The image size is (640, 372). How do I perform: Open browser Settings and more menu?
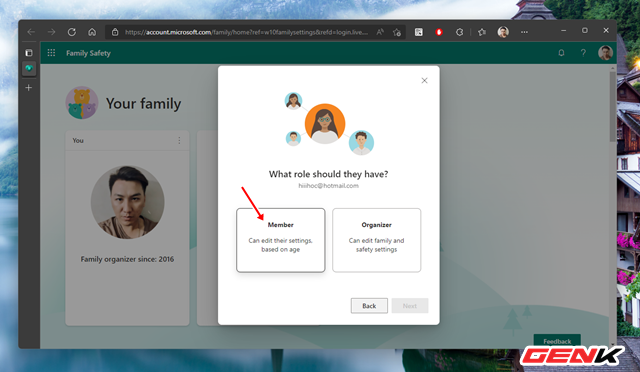tap(524, 32)
